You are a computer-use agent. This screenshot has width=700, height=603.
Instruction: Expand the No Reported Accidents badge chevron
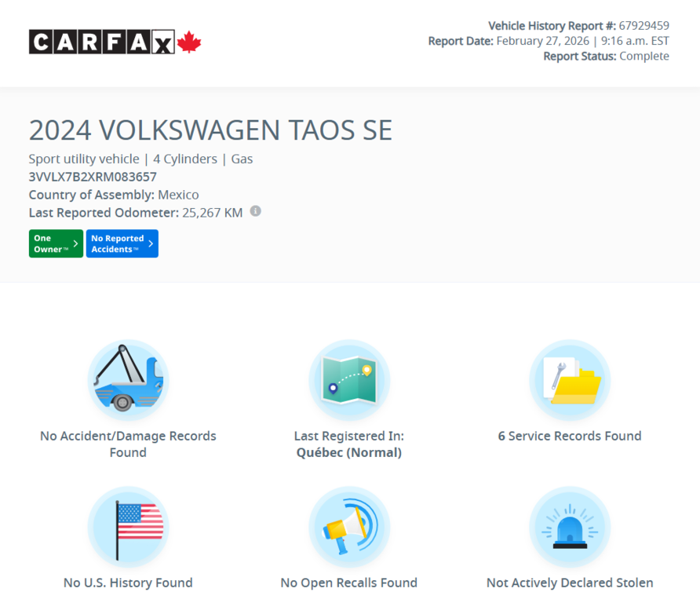pos(151,243)
